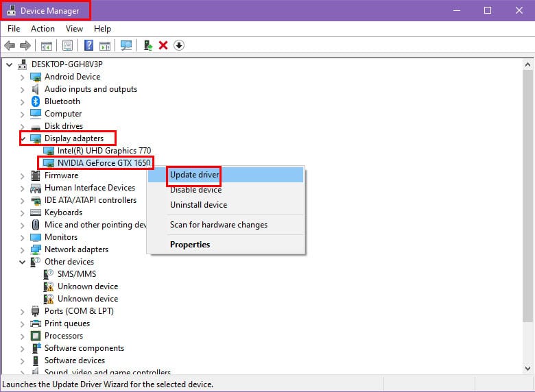The height and width of the screenshot is (392, 535).
Task: Collapse the Display adapters category
Action: 23,138
